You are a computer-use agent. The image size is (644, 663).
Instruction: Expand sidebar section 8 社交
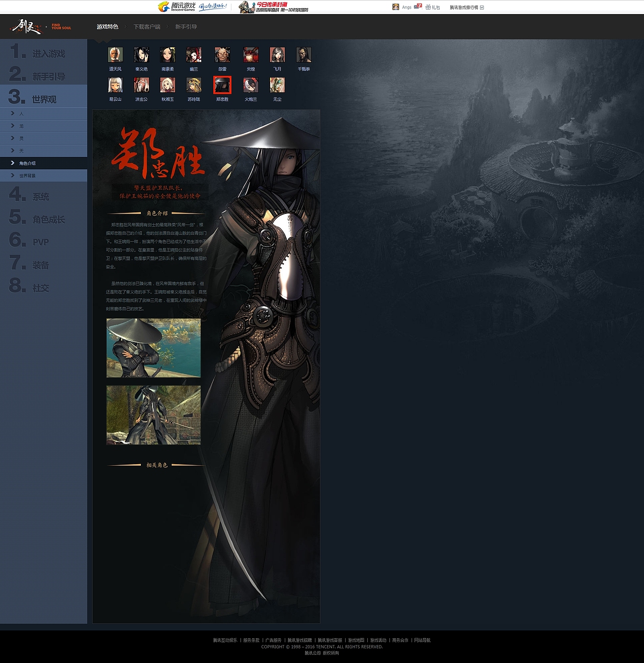(x=43, y=286)
